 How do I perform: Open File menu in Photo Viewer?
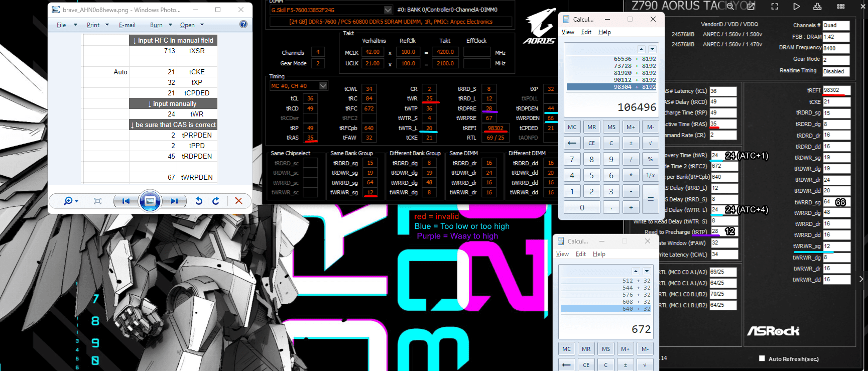(61, 25)
